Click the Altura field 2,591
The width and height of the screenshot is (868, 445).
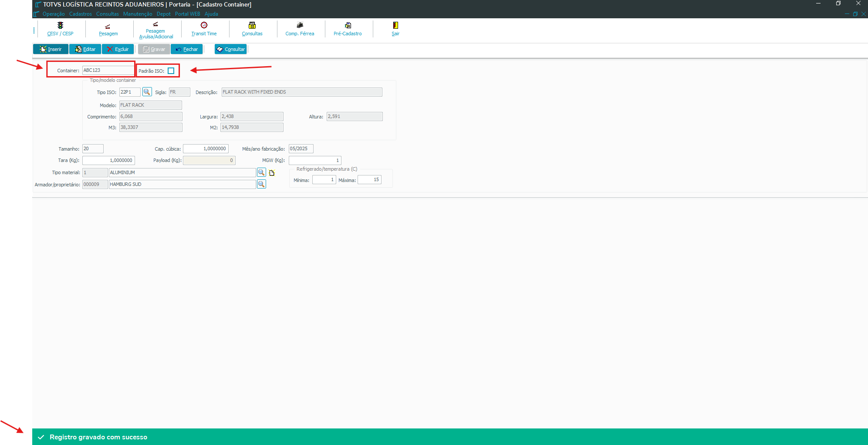pos(355,116)
